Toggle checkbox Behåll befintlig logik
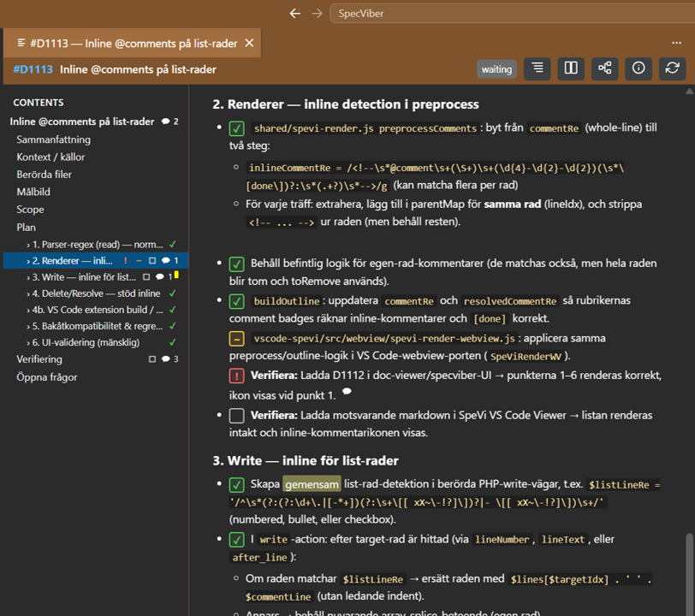Viewport: 695px width, 616px height. (237, 264)
